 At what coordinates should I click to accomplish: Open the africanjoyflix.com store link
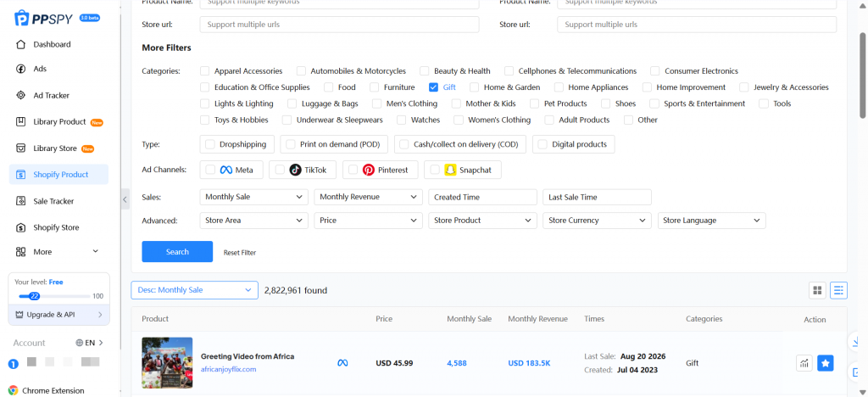click(x=229, y=369)
